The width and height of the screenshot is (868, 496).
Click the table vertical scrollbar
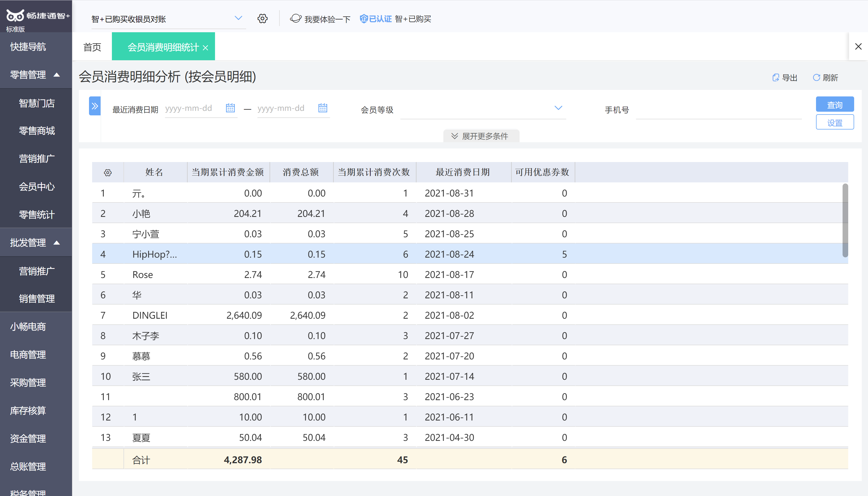[x=845, y=220]
